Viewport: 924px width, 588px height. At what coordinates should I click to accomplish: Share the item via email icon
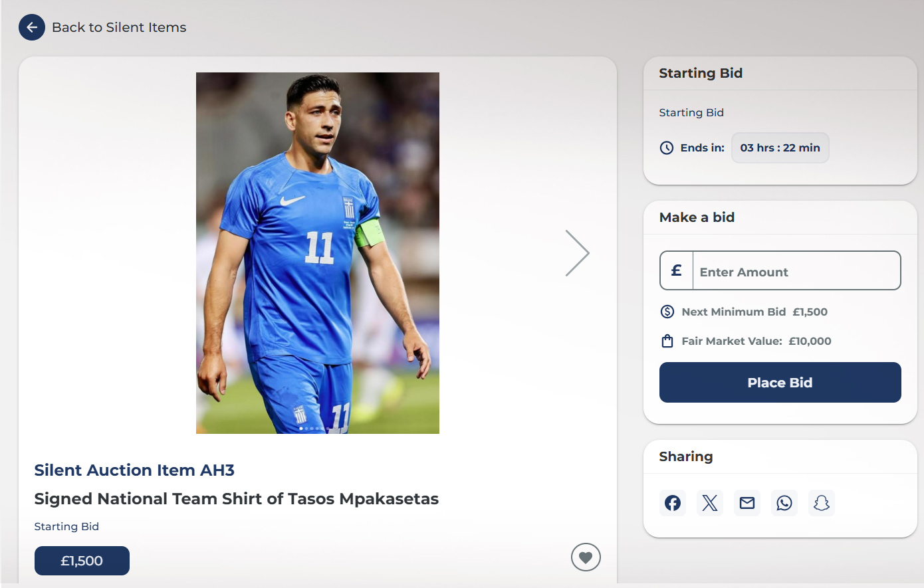(747, 503)
